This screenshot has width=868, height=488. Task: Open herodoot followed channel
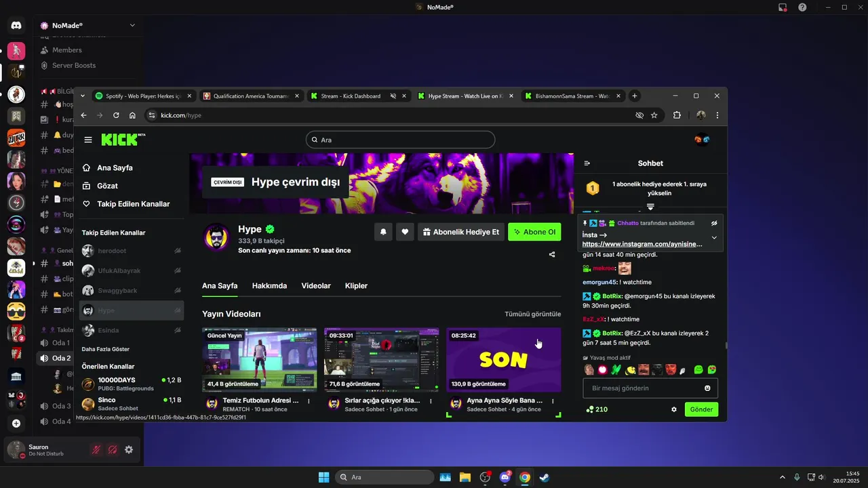pos(132,251)
